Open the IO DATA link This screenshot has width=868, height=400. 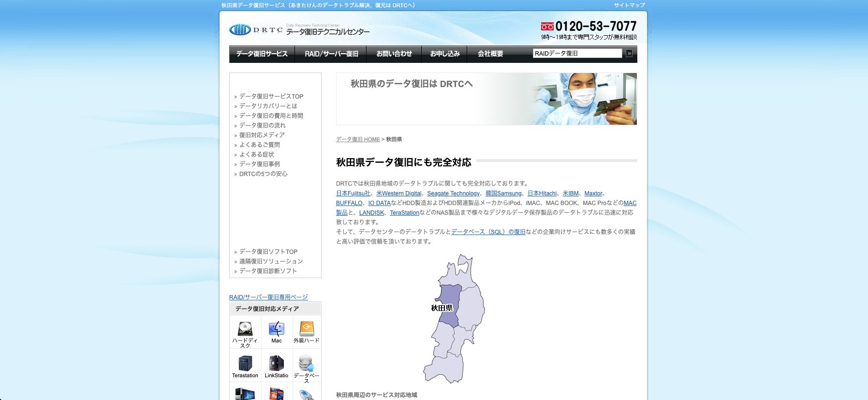[379, 203]
